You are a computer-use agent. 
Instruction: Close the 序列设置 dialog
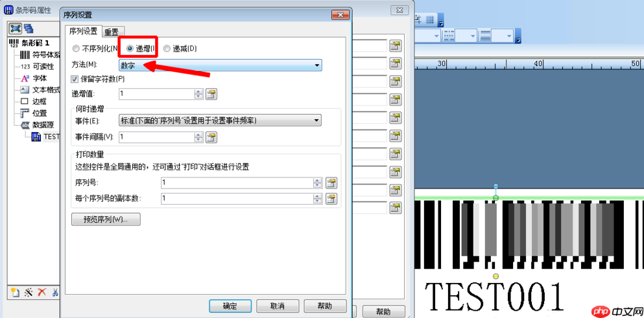340,15
